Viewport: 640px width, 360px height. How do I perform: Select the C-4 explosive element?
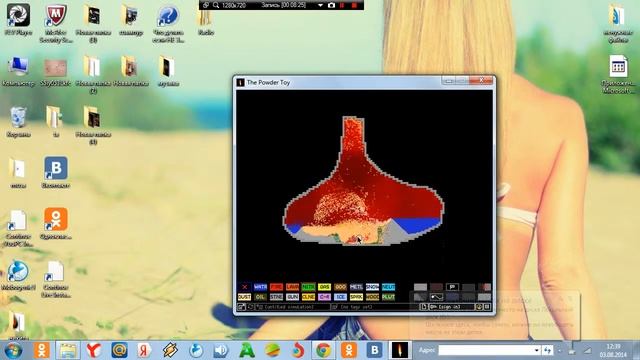pos(324,297)
